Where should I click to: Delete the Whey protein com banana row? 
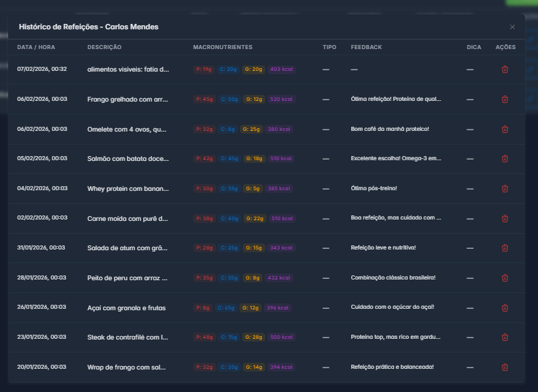(505, 189)
